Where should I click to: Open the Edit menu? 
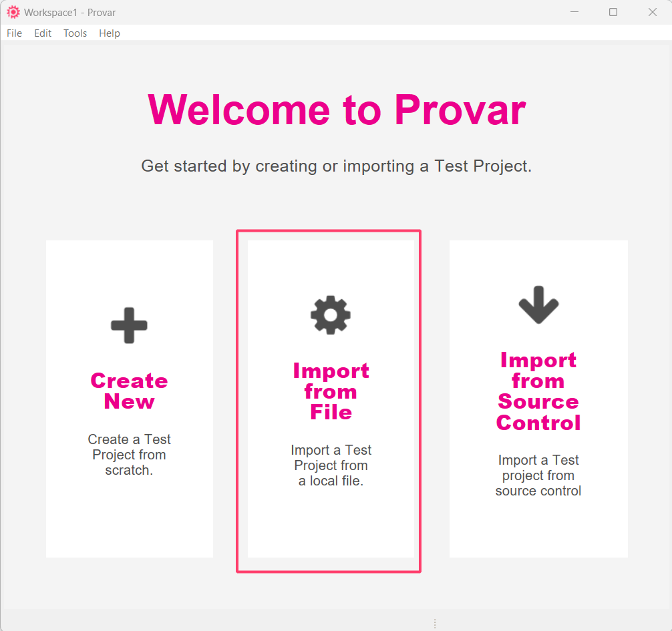43,33
